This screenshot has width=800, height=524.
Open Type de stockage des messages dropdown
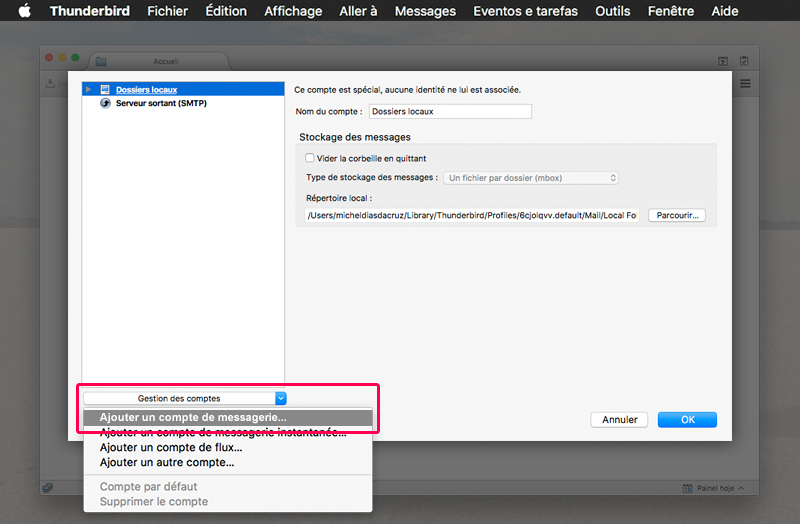(x=531, y=178)
